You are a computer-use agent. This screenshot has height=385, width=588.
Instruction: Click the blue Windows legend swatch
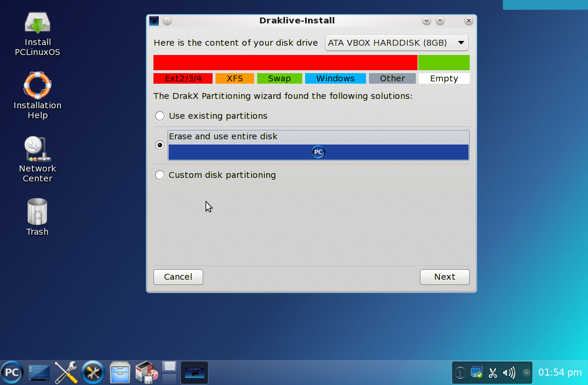pyautogui.click(x=335, y=78)
